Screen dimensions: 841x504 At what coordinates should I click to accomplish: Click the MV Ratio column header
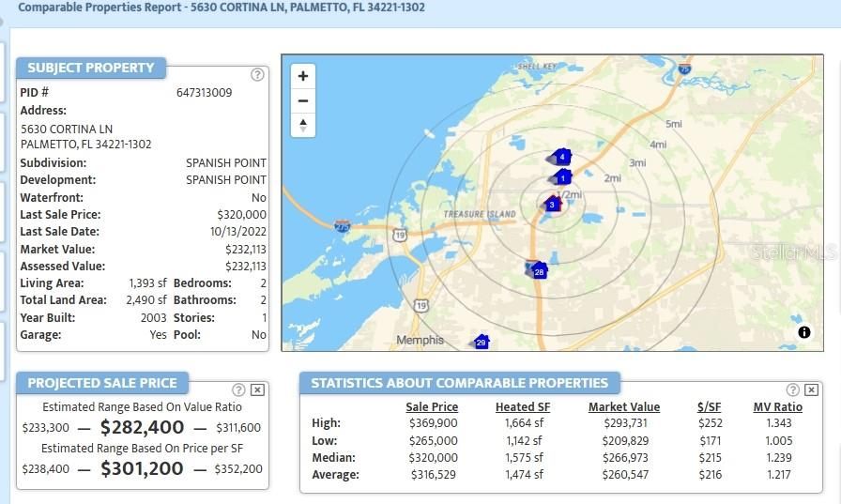click(777, 407)
